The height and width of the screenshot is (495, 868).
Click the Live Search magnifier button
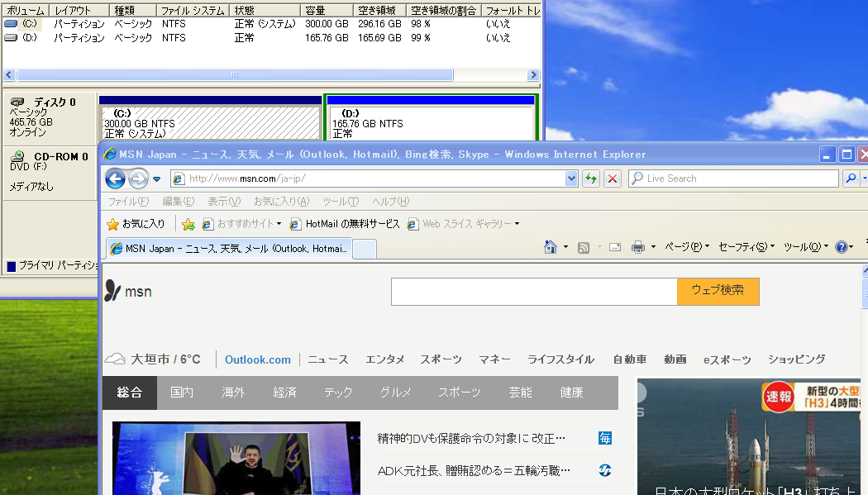click(851, 178)
